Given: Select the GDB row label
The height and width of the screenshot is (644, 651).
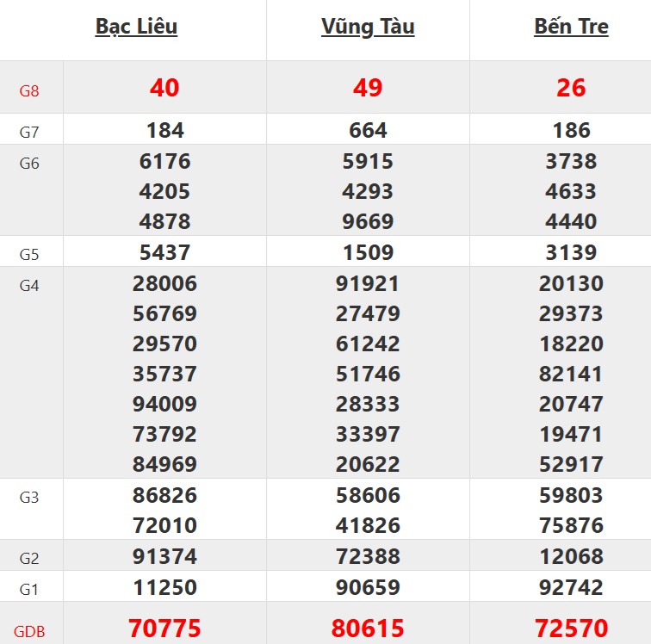Looking at the screenshot, I should [29, 632].
